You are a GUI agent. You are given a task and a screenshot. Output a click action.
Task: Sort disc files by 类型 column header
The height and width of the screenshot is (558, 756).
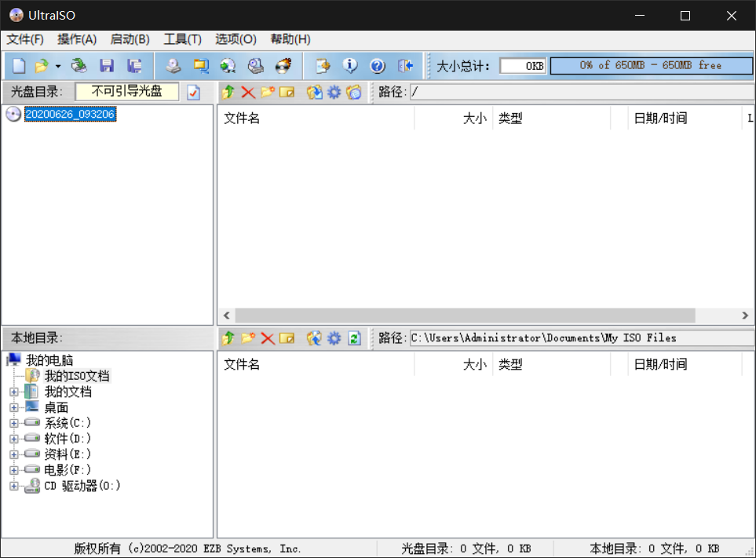551,118
